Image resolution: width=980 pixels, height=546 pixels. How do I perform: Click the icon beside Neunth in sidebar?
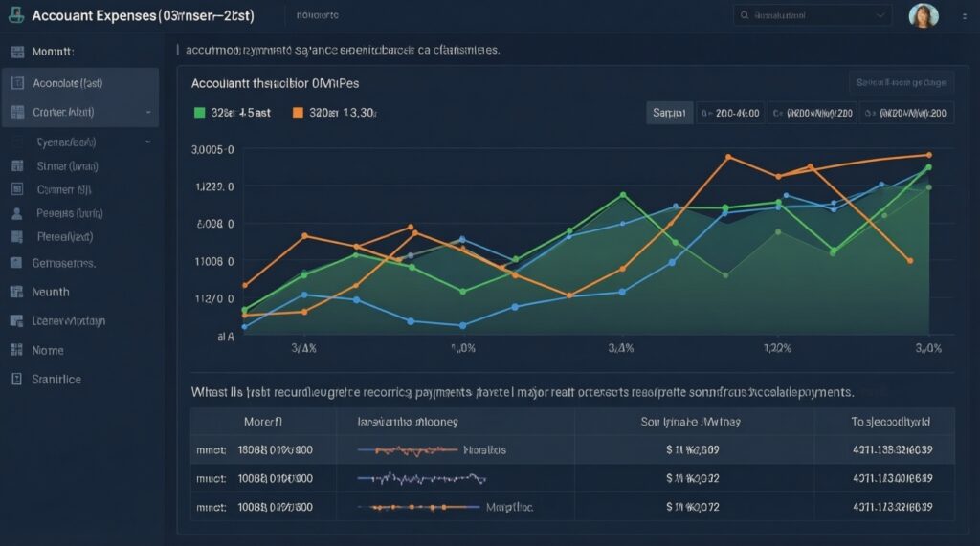tap(16, 292)
